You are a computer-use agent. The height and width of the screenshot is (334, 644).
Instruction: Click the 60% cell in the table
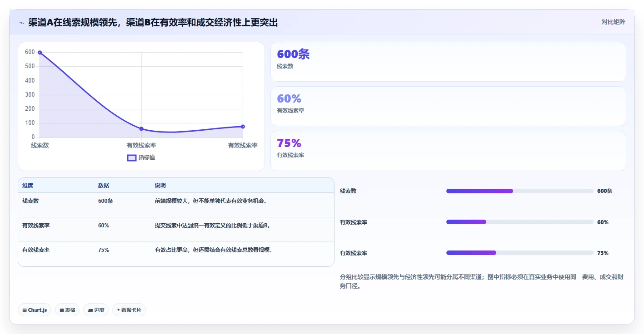click(104, 225)
